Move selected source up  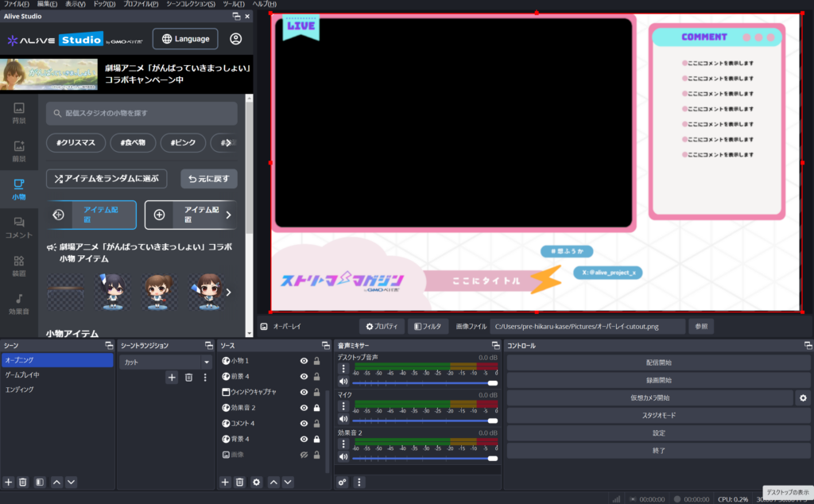click(x=273, y=483)
